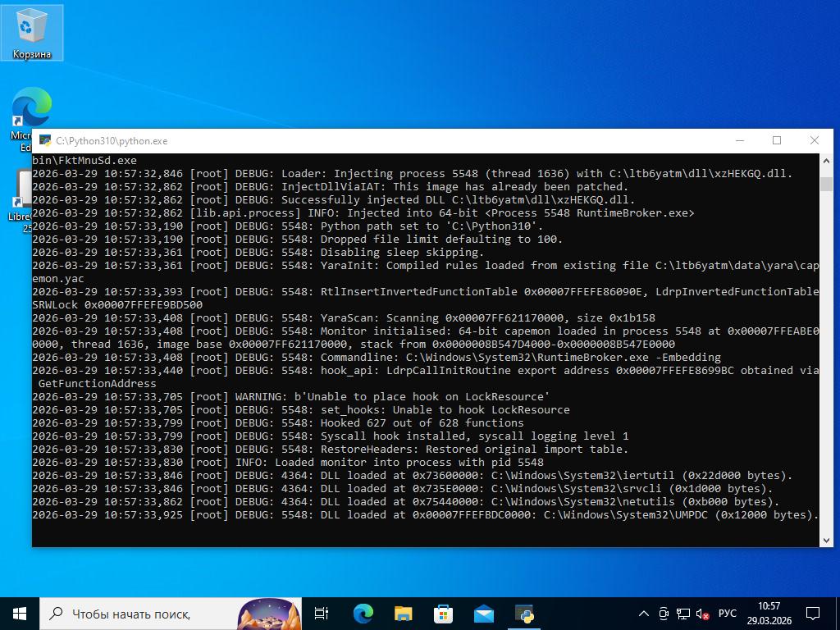Switch input language via РУС indicator
This screenshot has height=630, width=840.
click(727, 614)
